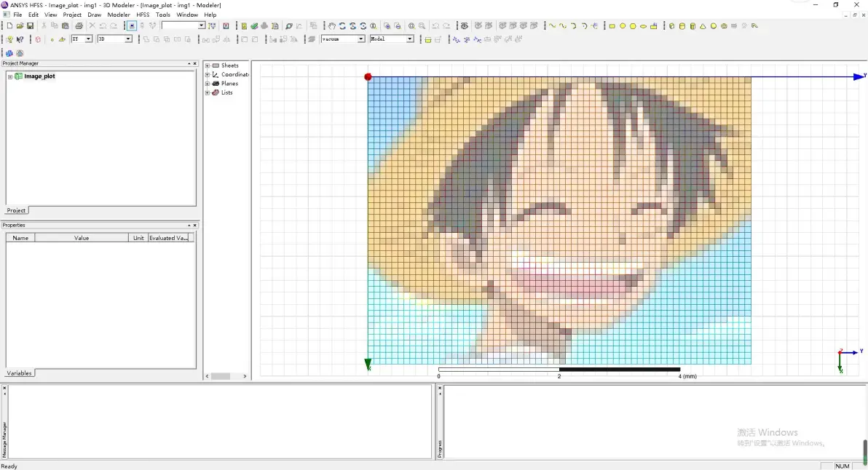
Task: Open a project with the folder icon
Action: 20,26
